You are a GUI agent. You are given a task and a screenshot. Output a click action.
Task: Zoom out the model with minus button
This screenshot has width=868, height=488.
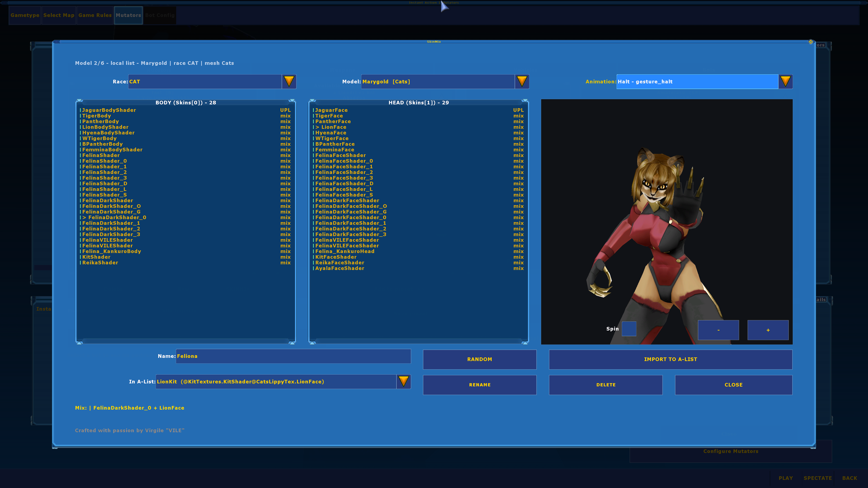point(718,330)
